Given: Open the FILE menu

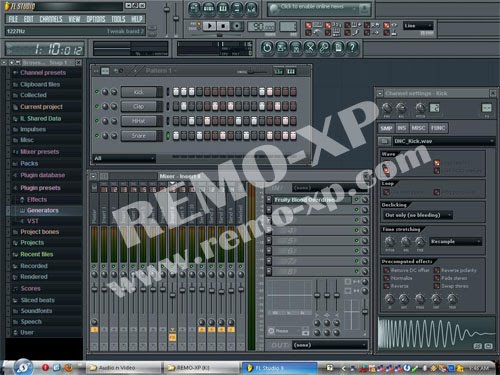Looking at the screenshot, I should (13, 19).
